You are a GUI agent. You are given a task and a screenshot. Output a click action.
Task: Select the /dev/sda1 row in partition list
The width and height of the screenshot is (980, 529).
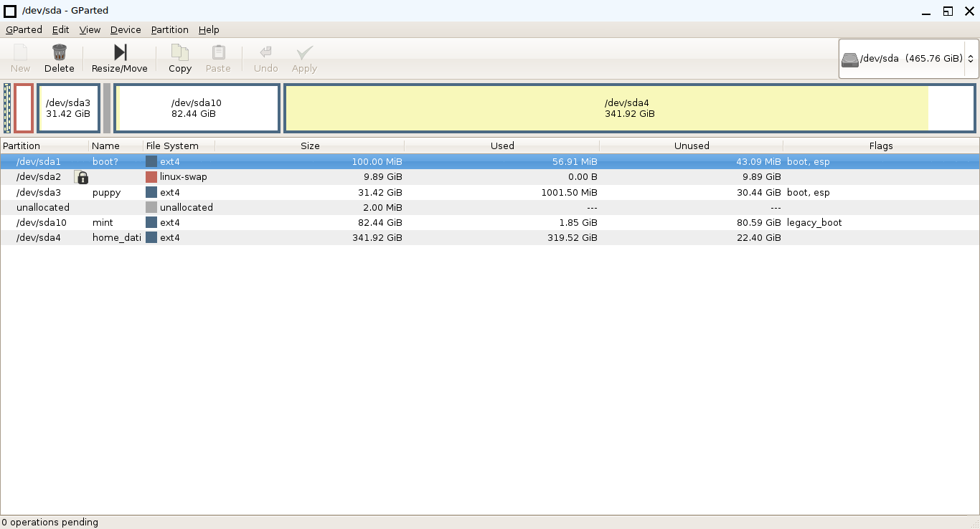[x=490, y=162]
